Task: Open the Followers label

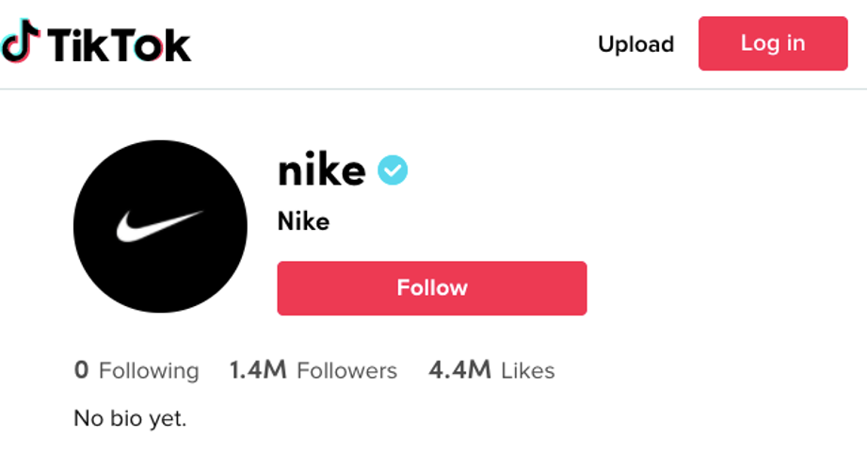Action: click(x=346, y=371)
